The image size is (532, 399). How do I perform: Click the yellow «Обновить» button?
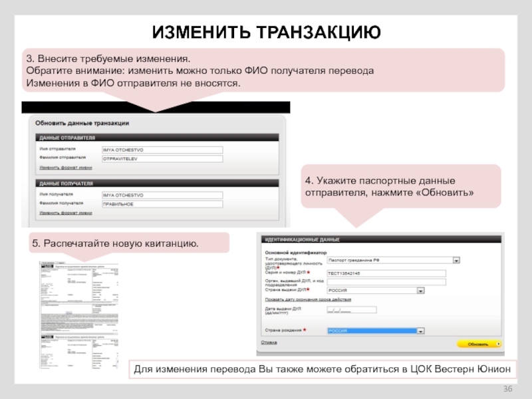[477, 344]
